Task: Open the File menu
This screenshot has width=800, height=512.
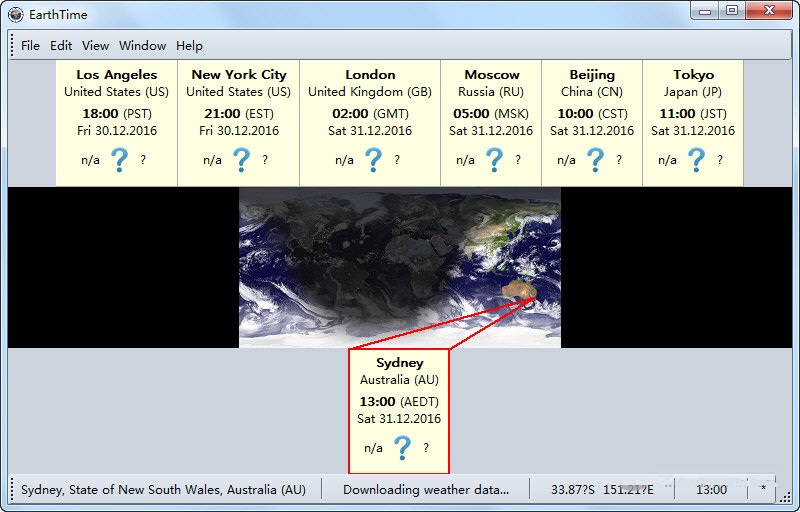Action: click(x=30, y=46)
